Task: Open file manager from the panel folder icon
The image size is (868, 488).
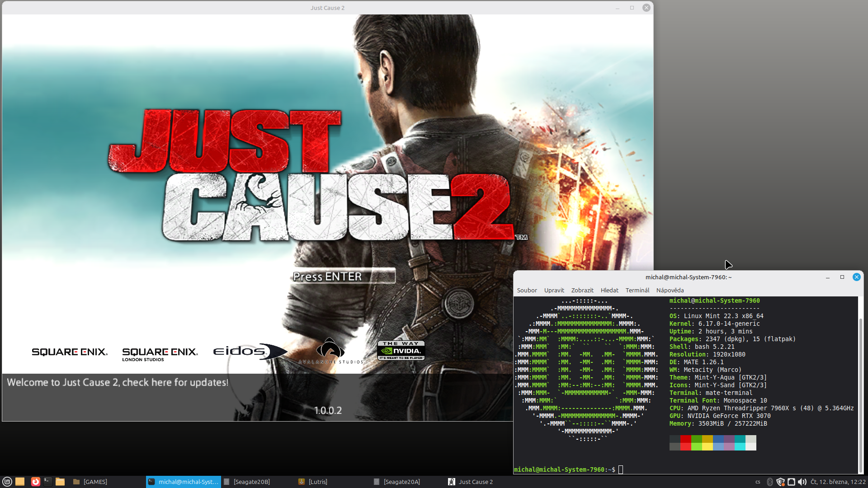Action: 60,482
